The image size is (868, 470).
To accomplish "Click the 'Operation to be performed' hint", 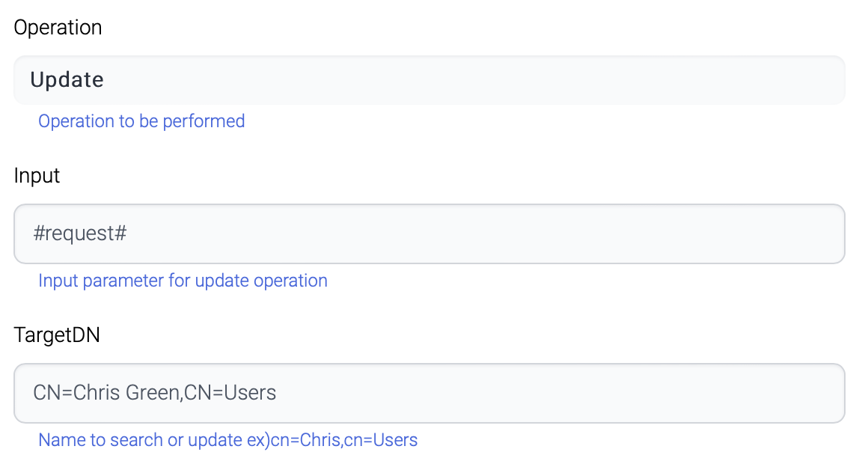I will click(x=141, y=121).
